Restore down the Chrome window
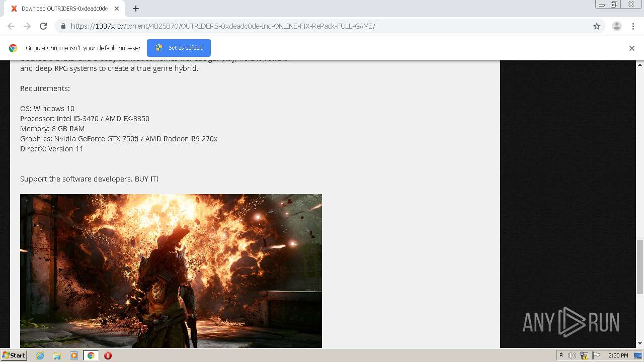Screen dimensions: 644x362 point(614,5)
